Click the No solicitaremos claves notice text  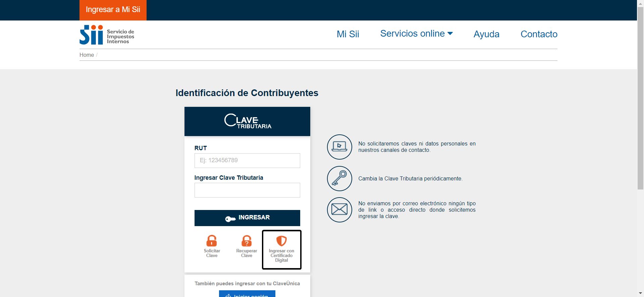coord(417,147)
